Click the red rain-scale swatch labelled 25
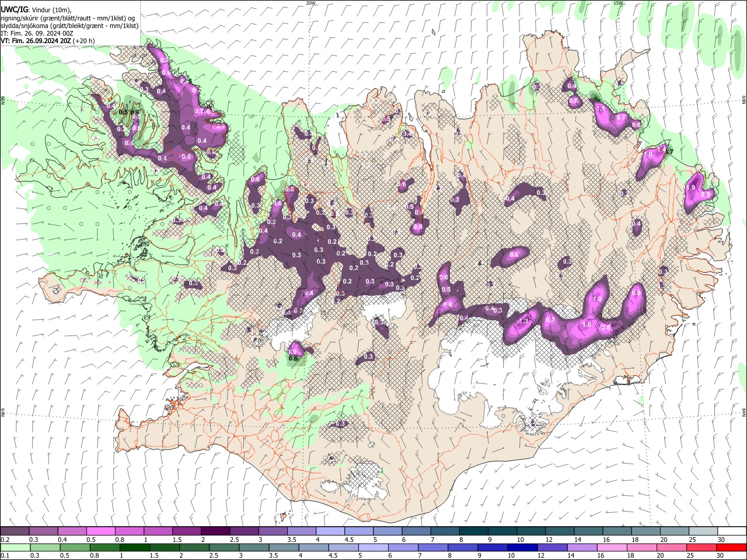The width and height of the screenshot is (747, 560). click(700, 547)
